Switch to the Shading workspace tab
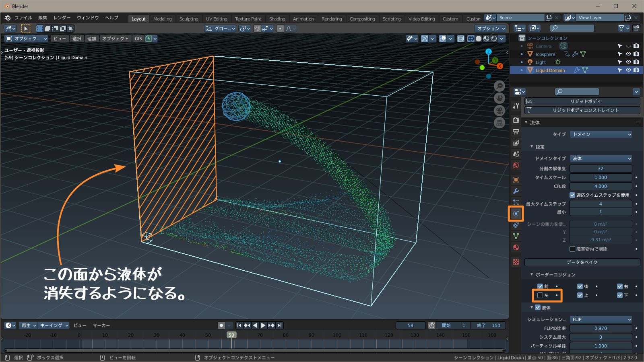 click(277, 19)
